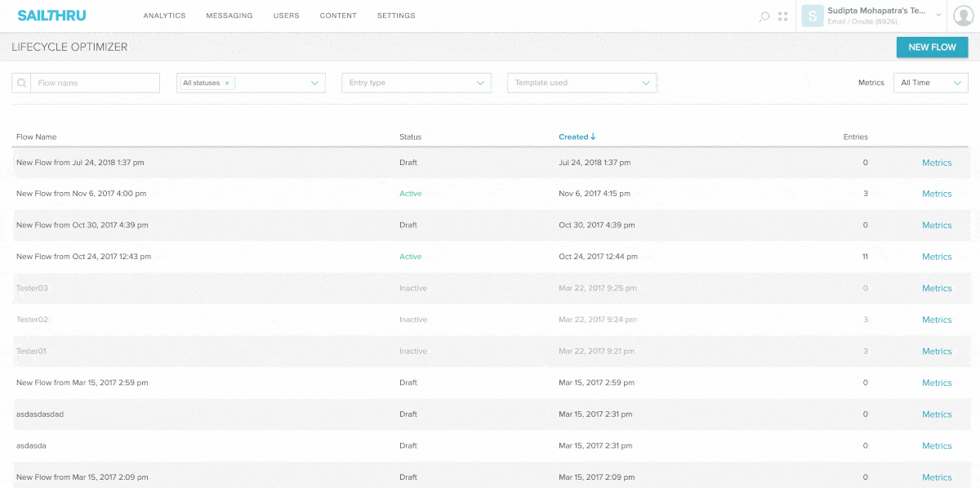This screenshot has height=488, width=980.
Task: Click the account name Sudipta Mohapatra's
Action: point(876,11)
